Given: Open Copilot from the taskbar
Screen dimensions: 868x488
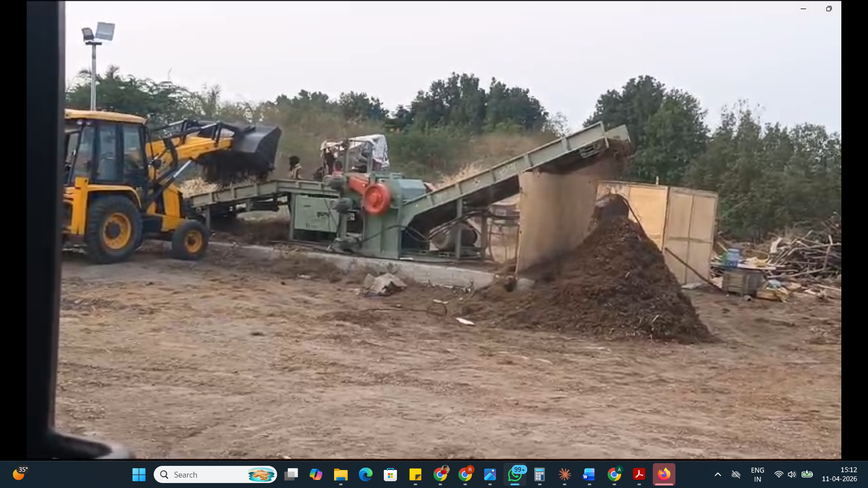Looking at the screenshot, I should point(316,474).
